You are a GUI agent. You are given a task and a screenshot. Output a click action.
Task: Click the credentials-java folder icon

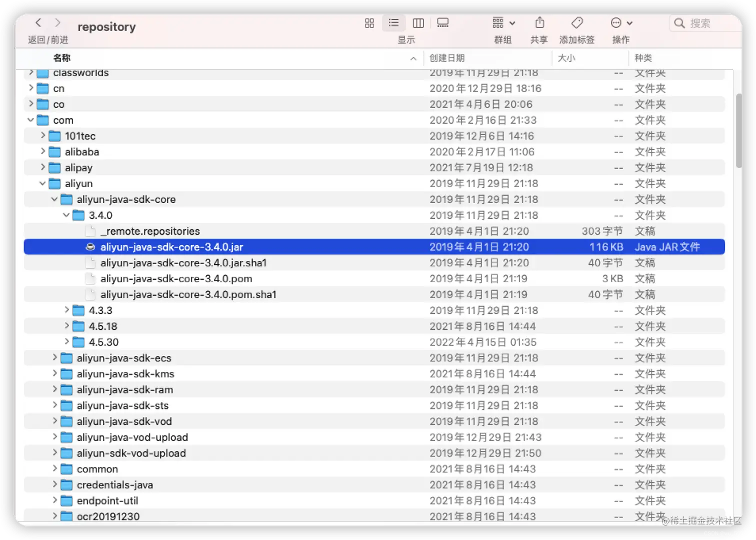tap(66, 485)
